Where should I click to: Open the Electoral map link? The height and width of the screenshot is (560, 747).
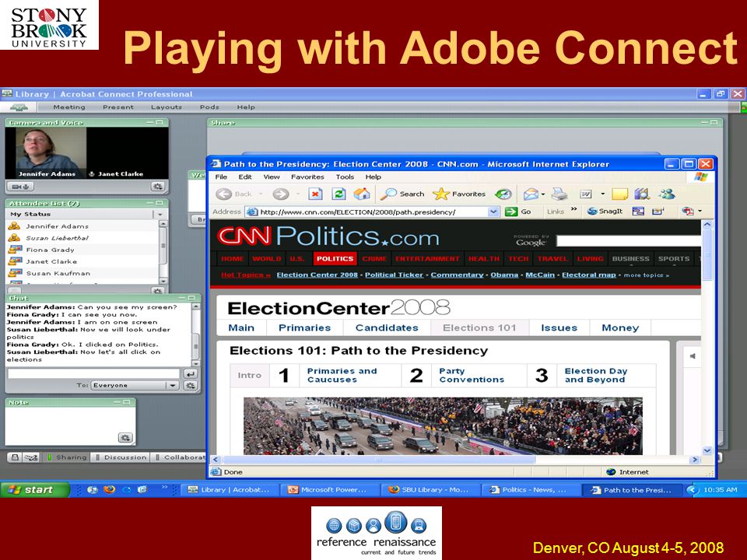(589, 275)
